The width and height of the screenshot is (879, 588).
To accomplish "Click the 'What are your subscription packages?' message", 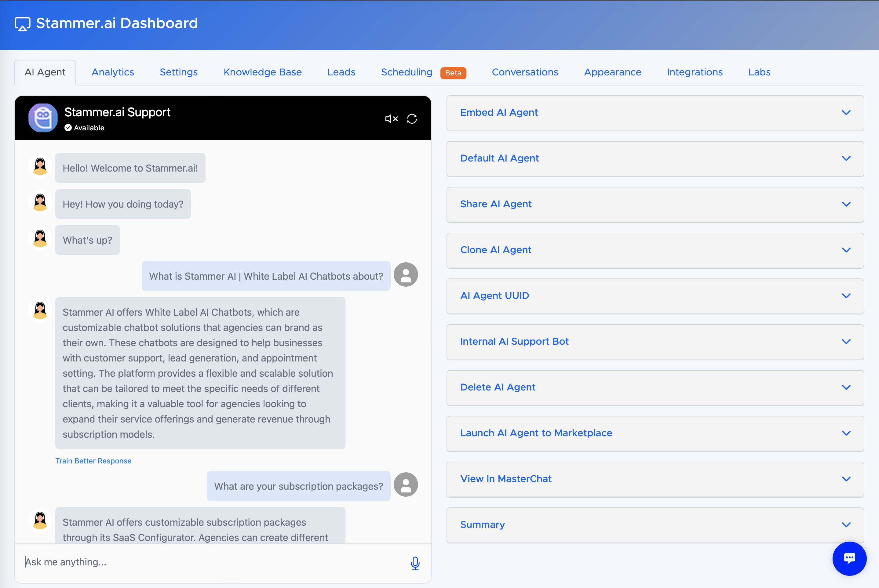I will click(x=299, y=486).
